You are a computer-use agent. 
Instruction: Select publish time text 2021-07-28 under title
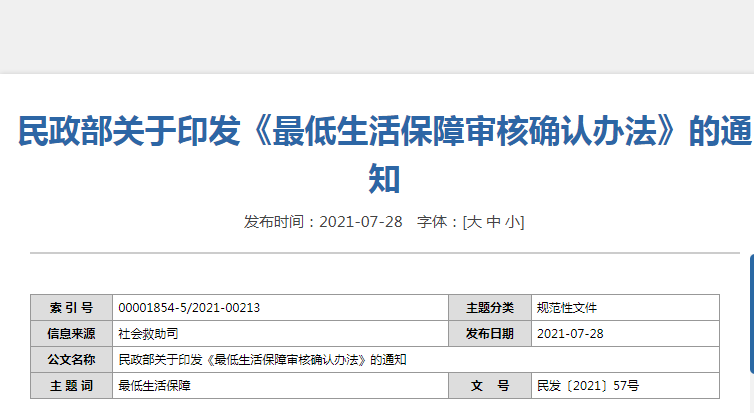tap(361, 222)
